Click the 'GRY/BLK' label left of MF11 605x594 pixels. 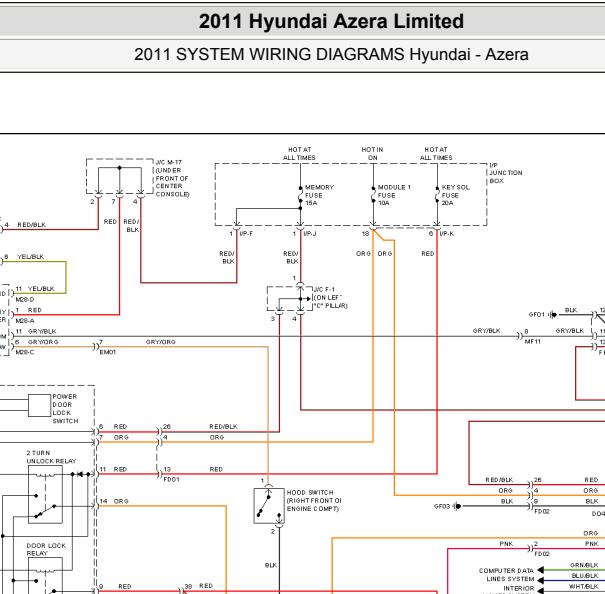click(x=486, y=331)
